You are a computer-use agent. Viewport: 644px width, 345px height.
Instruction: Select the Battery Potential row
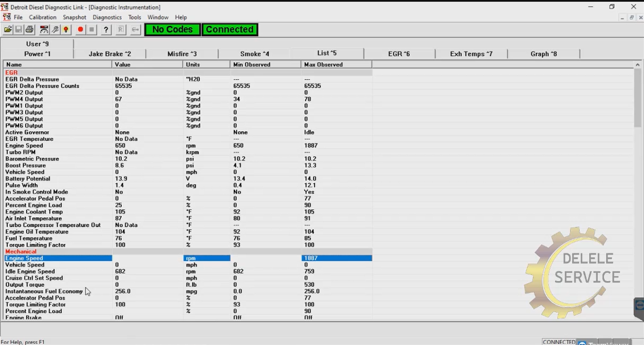coord(188,179)
